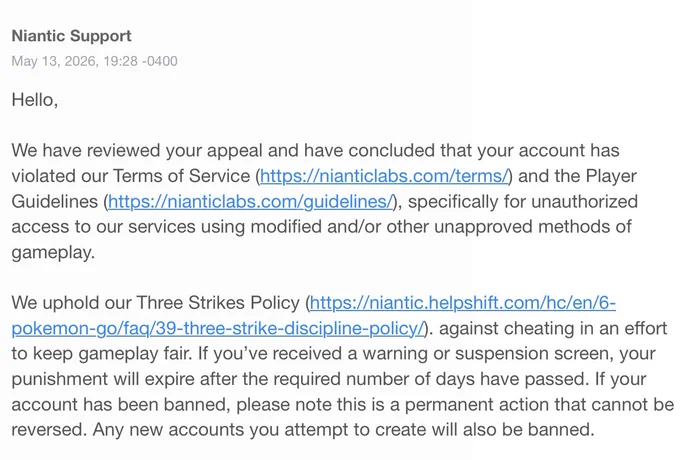The height and width of the screenshot is (460, 680).
Task: Click the Niantic Support sender name
Action: click(72, 36)
